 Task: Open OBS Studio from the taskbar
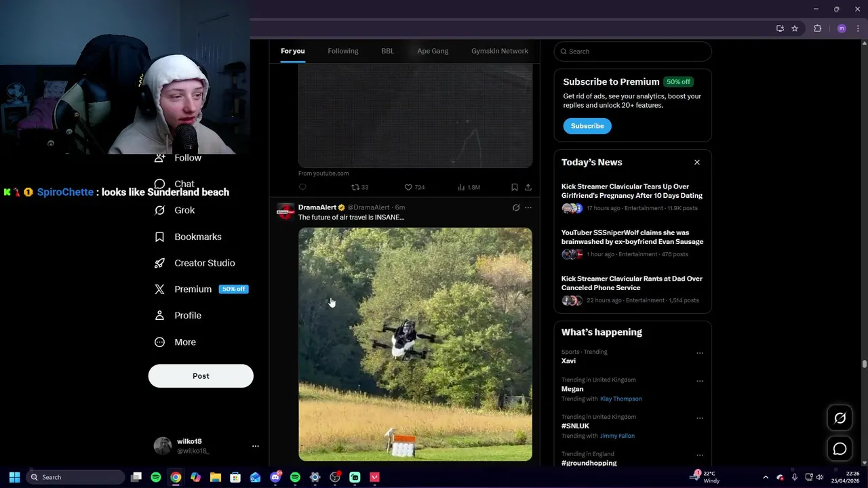coord(335,477)
